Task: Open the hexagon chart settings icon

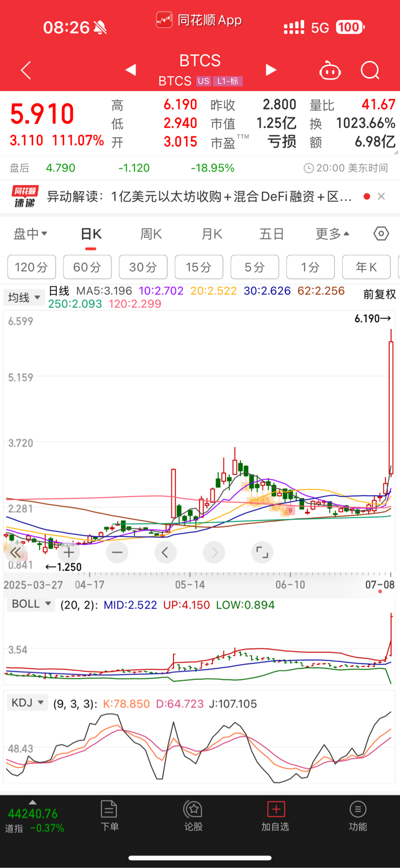Action: (381, 234)
